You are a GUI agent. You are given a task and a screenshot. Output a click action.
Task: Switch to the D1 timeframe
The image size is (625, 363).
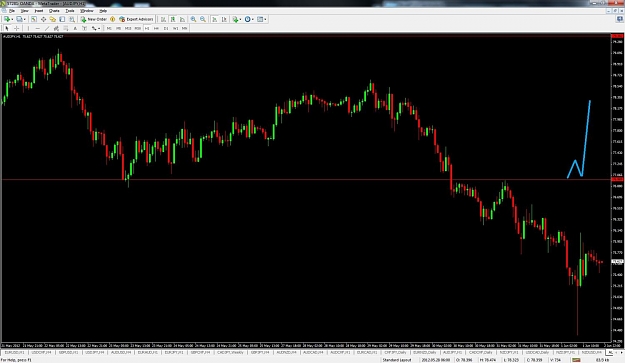[x=166, y=28]
